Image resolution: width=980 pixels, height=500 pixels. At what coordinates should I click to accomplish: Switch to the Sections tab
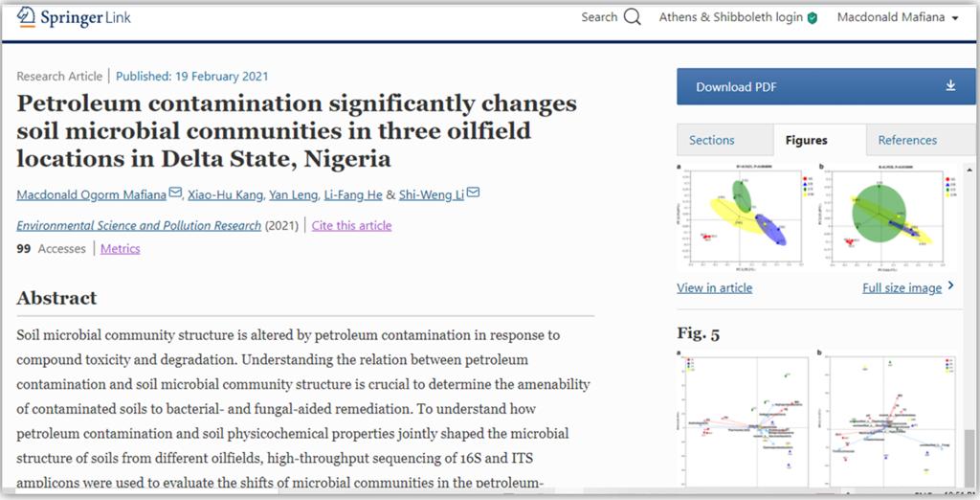(711, 140)
